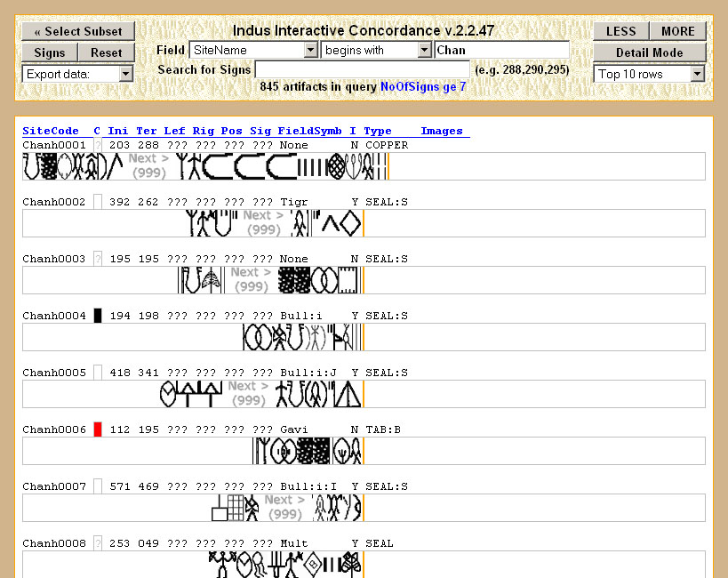Sort by Sig column header
Image resolution: width=728 pixels, height=578 pixels.
pyautogui.click(x=260, y=131)
